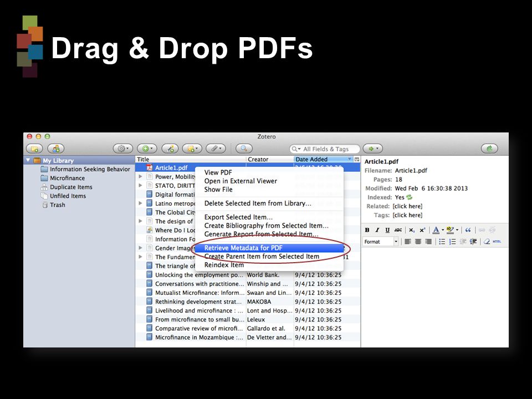
Task: Click the green Locate arrow button
Action: point(373,149)
